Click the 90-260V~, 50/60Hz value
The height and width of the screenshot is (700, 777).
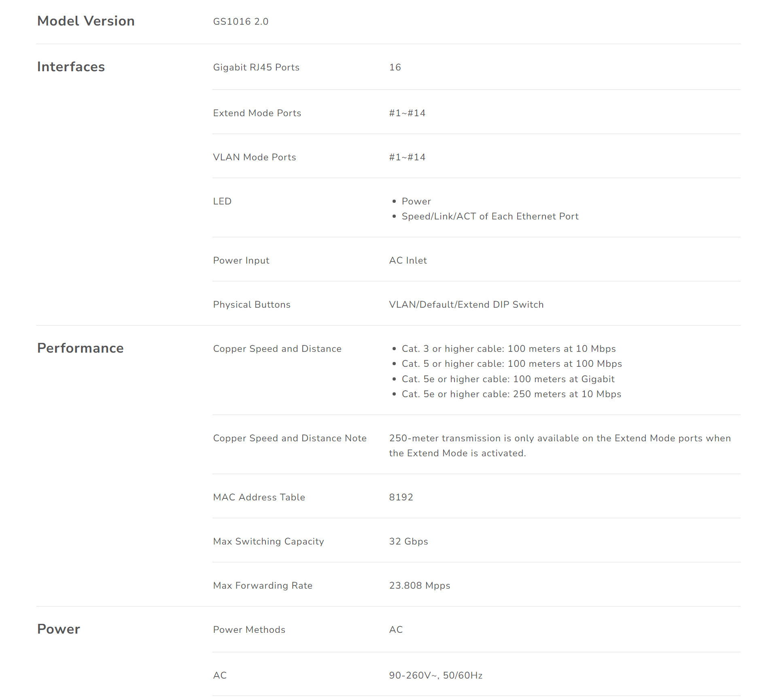pyautogui.click(x=436, y=675)
